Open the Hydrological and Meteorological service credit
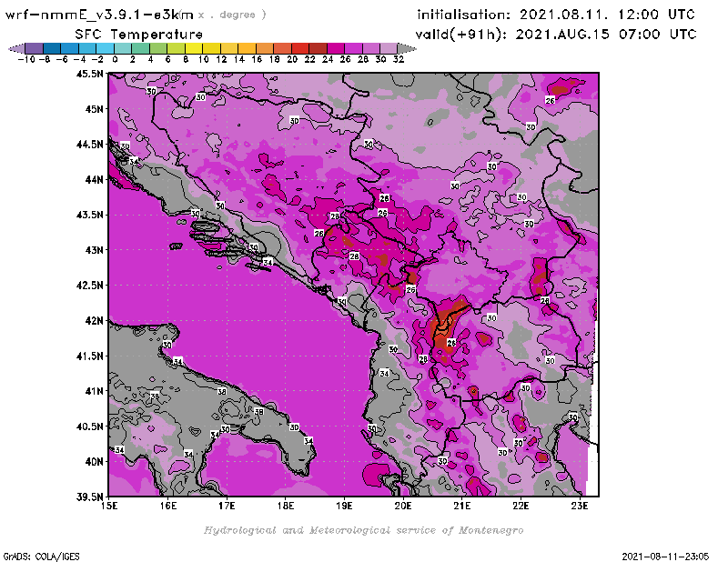This screenshot has width=728, height=562. [363, 530]
